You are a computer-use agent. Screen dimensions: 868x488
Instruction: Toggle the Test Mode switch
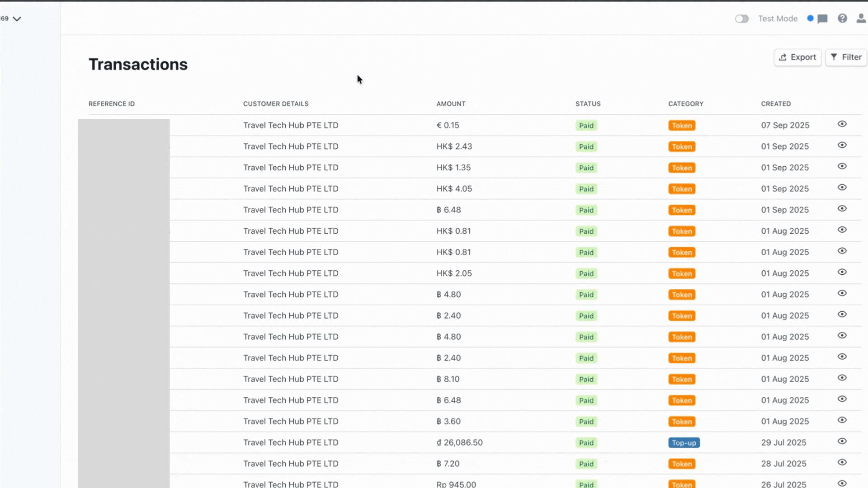click(741, 19)
